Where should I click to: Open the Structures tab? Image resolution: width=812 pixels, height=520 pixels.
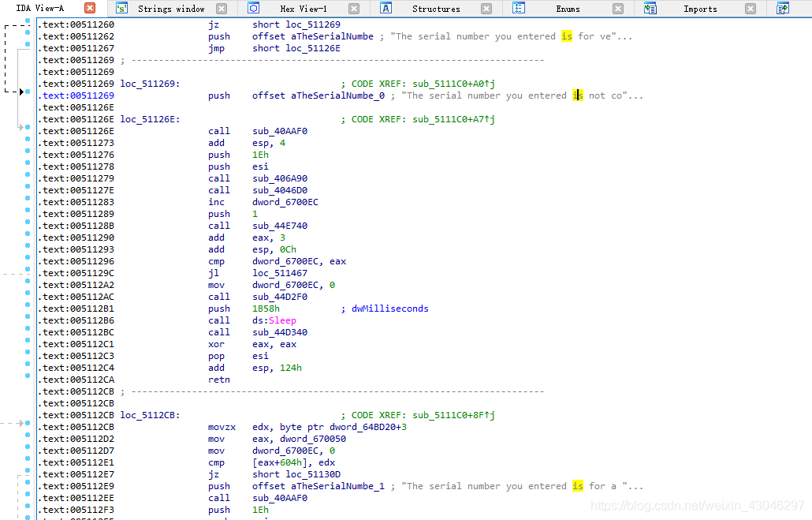[x=436, y=9]
